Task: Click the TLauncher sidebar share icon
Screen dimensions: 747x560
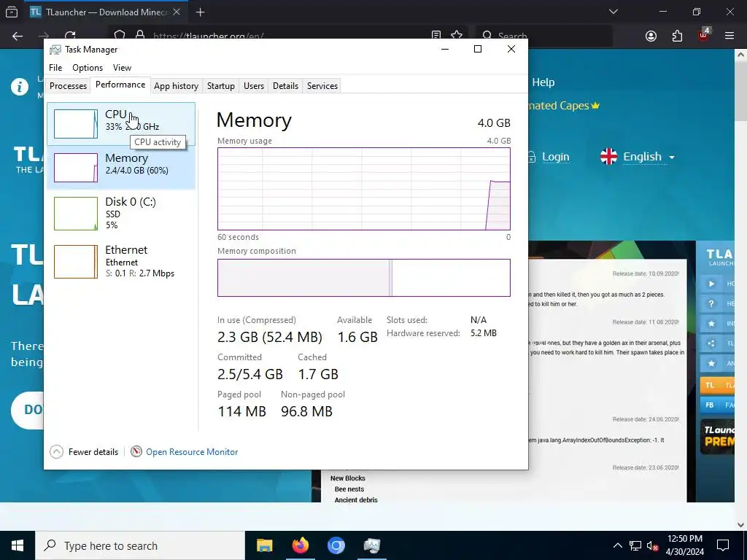Action: click(711, 343)
